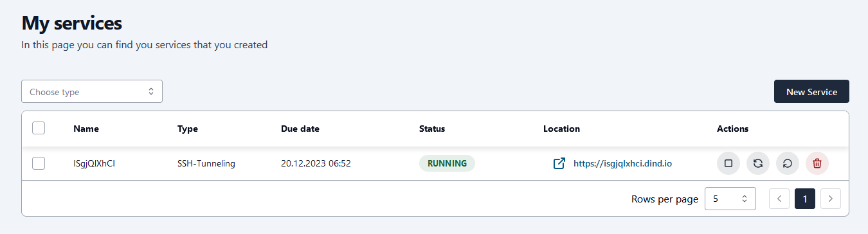The height and width of the screenshot is (234, 868).
Task: Stop the ISgjQlXhCI service (square icon)
Action: pos(728,163)
